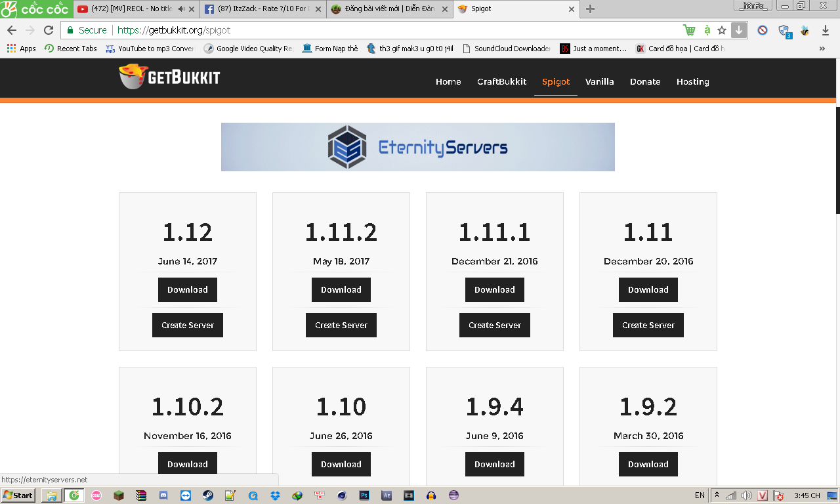Image resolution: width=840 pixels, height=504 pixels.
Task: Download Spigot version 1.11.2
Action: point(341,289)
